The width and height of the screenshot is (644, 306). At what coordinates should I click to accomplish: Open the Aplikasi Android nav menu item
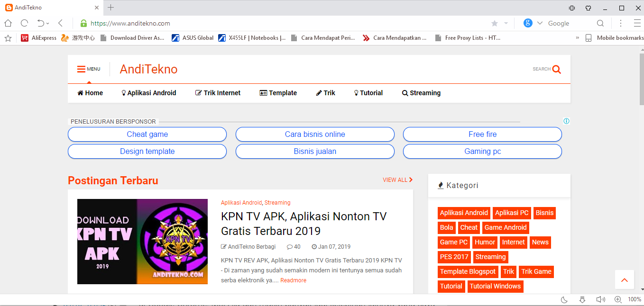(x=149, y=93)
